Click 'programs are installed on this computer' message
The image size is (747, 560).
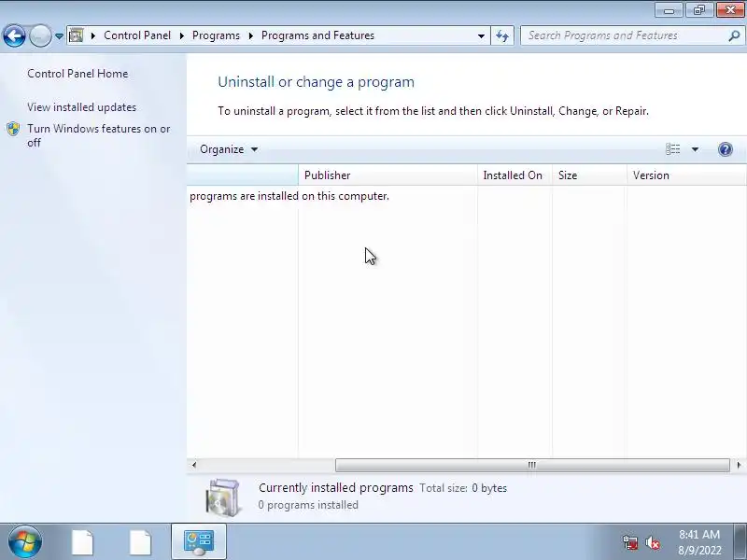point(289,196)
